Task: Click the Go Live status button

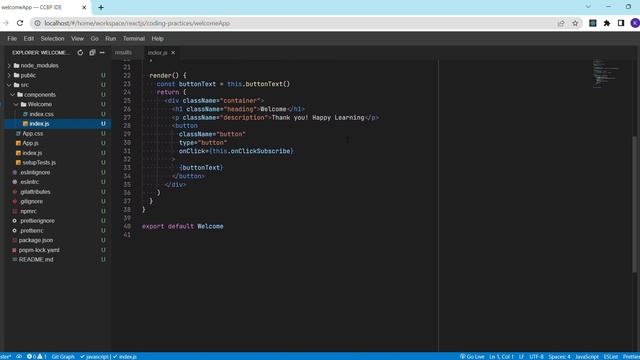Action: tap(472, 356)
